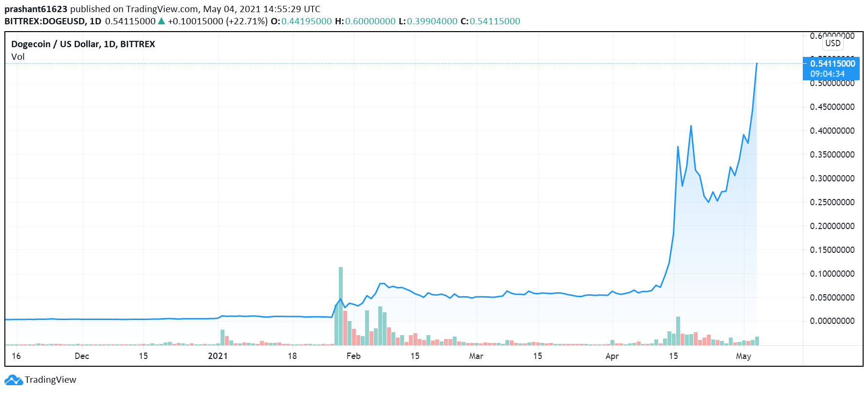Click the TradingView wordmark link
Viewport: 868px width, 393px height.
click(51, 380)
